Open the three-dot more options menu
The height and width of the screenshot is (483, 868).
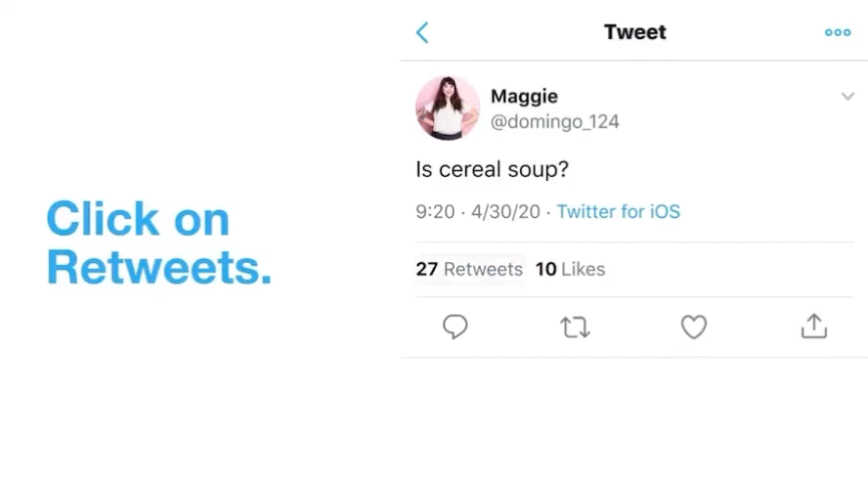pyautogui.click(x=838, y=32)
